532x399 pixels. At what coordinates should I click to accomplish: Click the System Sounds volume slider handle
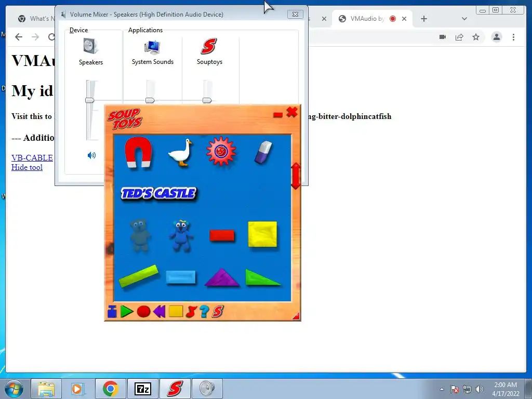click(150, 100)
